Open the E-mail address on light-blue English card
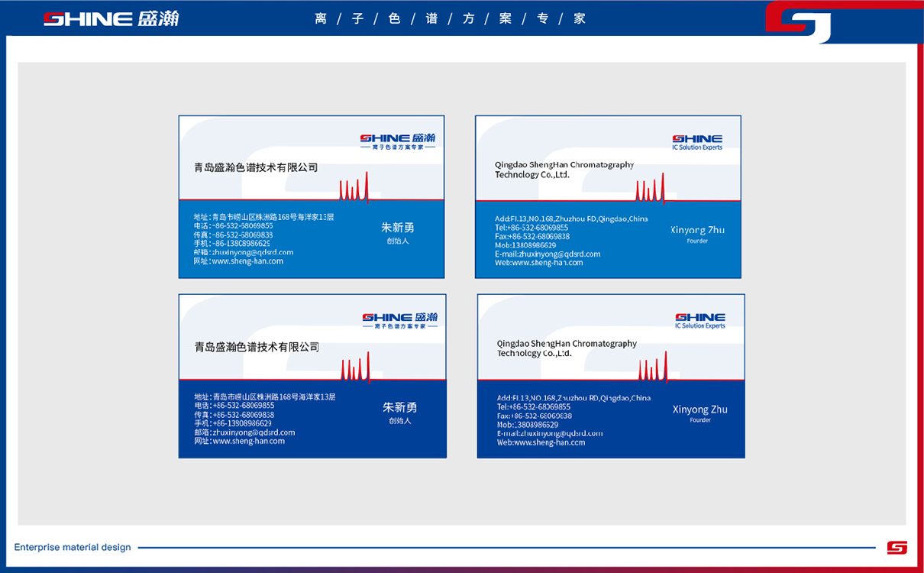924x573 pixels. coord(548,254)
